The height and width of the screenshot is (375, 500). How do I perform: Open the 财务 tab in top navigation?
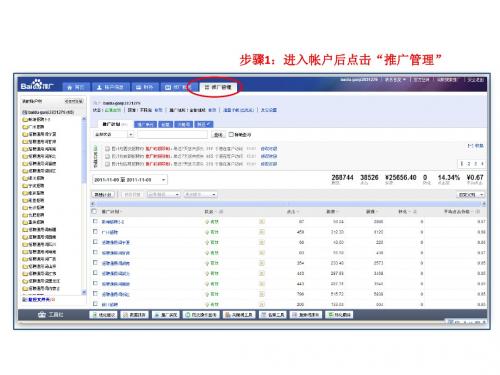(144, 87)
